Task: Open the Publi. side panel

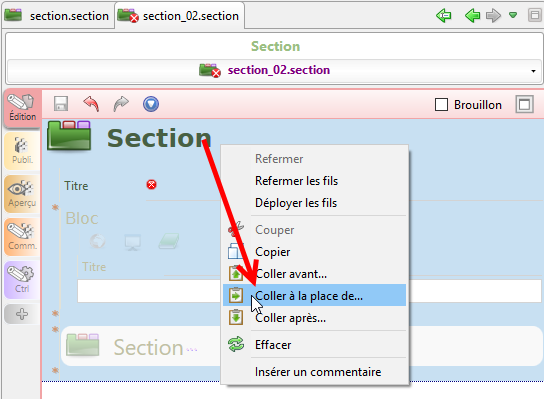Action: tap(22, 151)
